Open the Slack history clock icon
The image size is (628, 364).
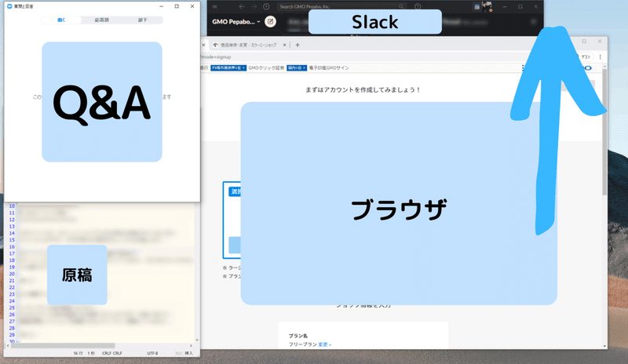pyautogui.click(x=266, y=6)
